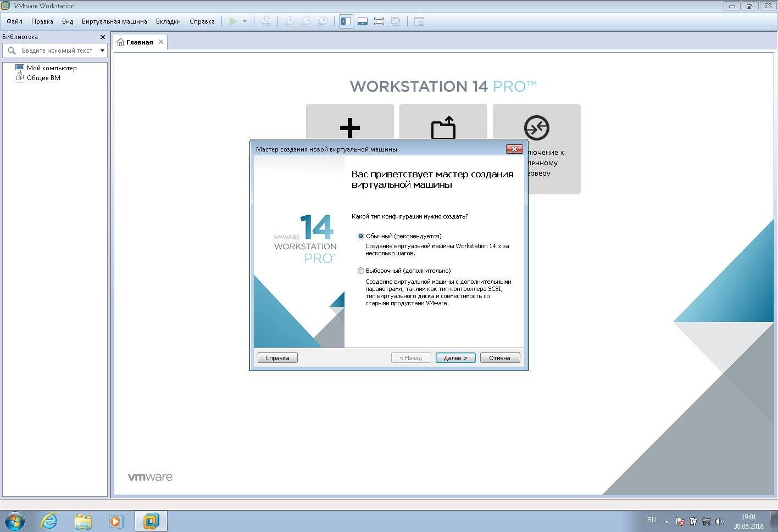Viewport: 778px width, 532px height.
Task: Open the library search dropdown arrow
Action: 102,51
